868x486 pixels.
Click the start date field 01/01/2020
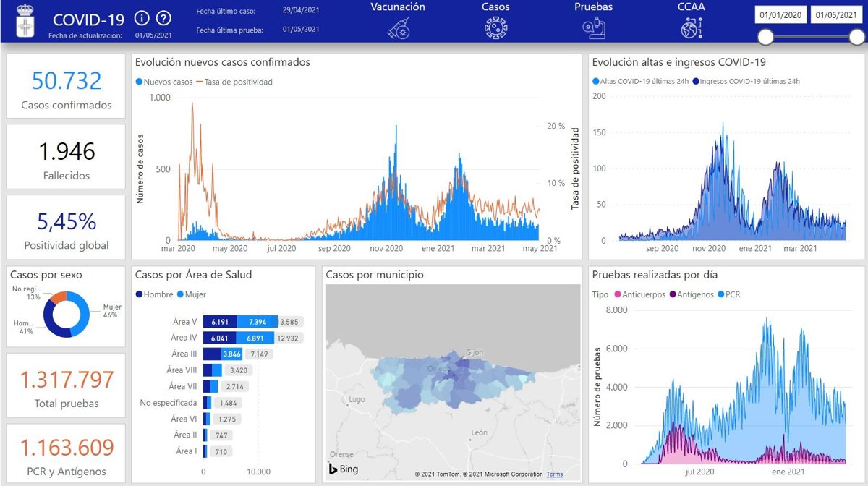(x=780, y=16)
